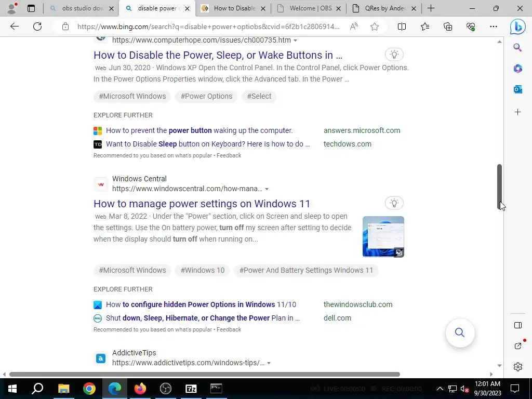Screen dimensions: 532x399
Task: Open Outlook in the sidebar
Action: 518,89
